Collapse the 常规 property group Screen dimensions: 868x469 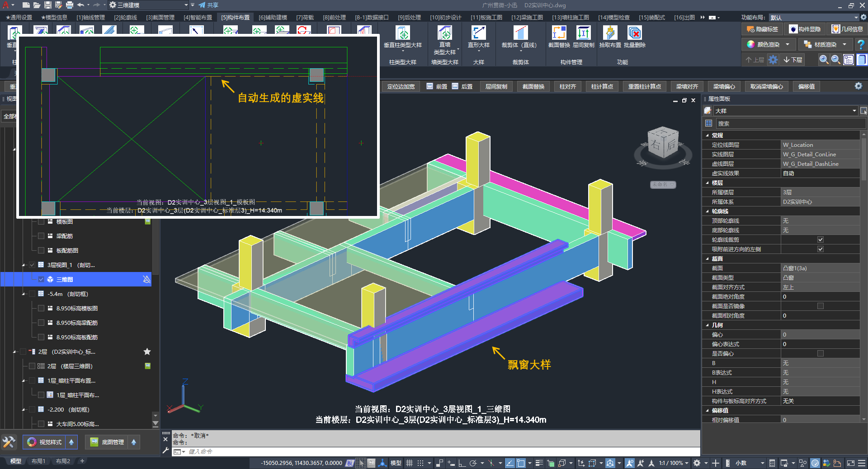(x=708, y=135)
